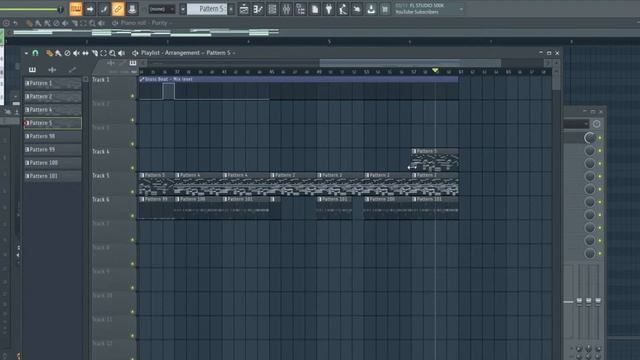Open the Mixer view icon in top toolbar
Image resolution: width=640 pixels, height=360 pixels.
click(x=286, y=9)
